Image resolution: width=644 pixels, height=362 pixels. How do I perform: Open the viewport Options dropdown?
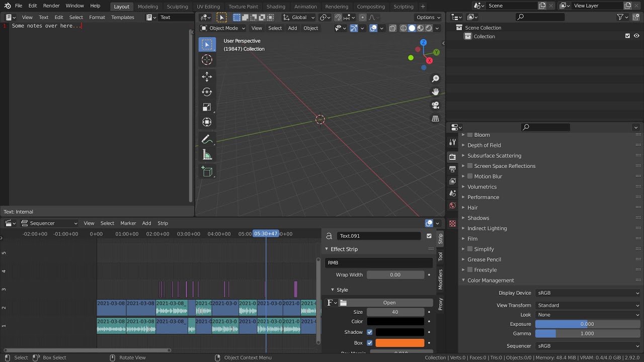pos(428,17)
